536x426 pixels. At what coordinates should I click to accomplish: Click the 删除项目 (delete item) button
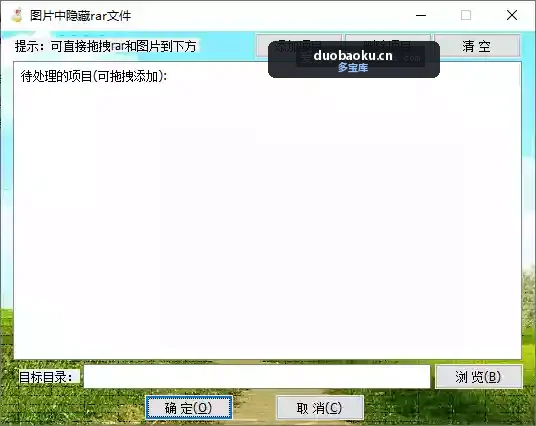click(x=388, y=45)
